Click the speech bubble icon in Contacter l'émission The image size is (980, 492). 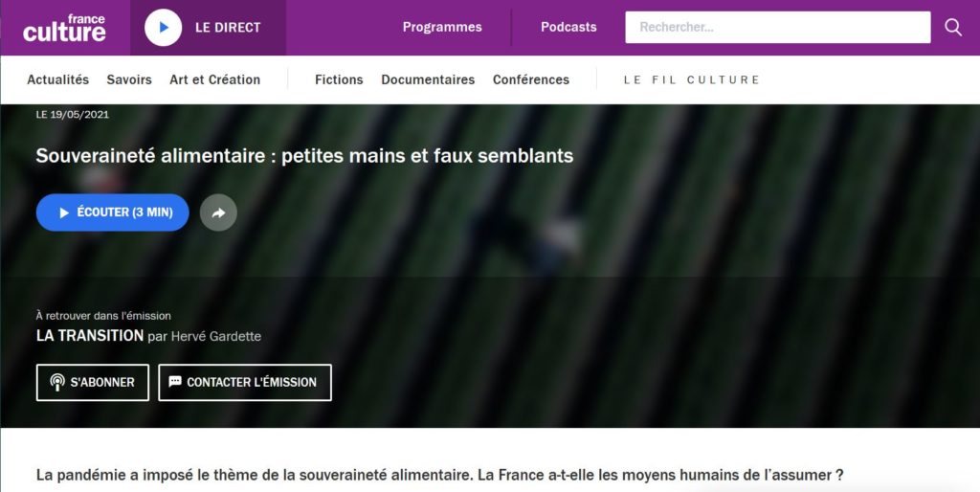pyautogui.click(x=175, y=381)
